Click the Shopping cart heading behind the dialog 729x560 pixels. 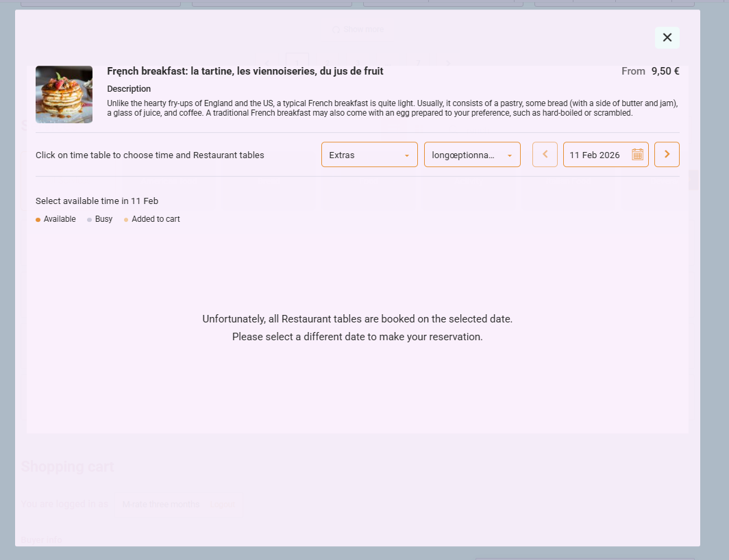coord(67,466)
